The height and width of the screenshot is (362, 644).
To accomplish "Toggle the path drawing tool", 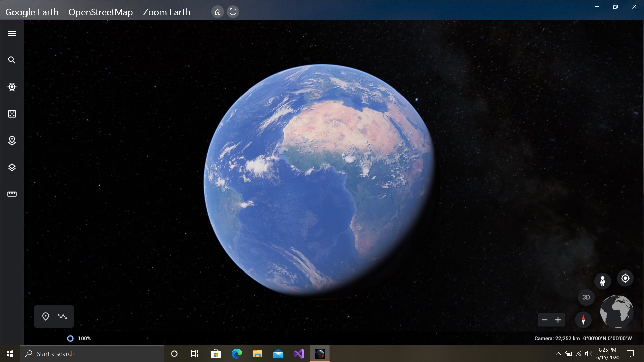I will (63, 316).
